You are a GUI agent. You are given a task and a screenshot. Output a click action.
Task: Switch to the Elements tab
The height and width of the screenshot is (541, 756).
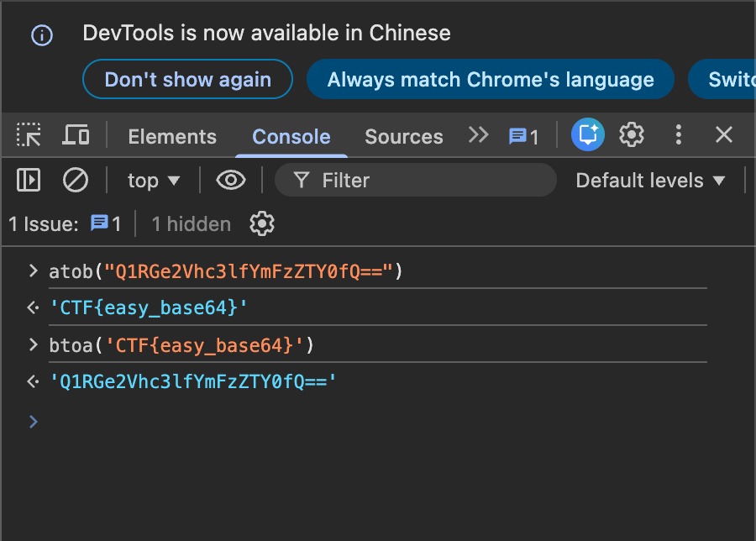pyautogui.click(x=172, y=136)
